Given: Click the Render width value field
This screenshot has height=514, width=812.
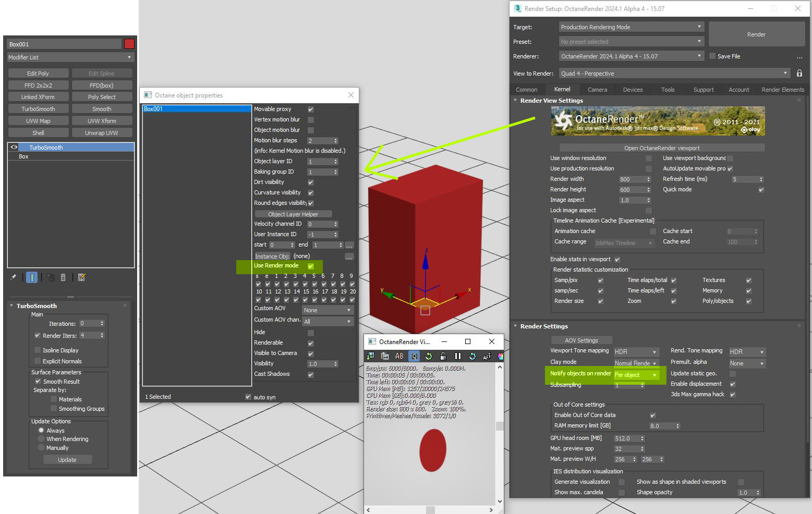Looking at the screenshot, I should point(632,179).
